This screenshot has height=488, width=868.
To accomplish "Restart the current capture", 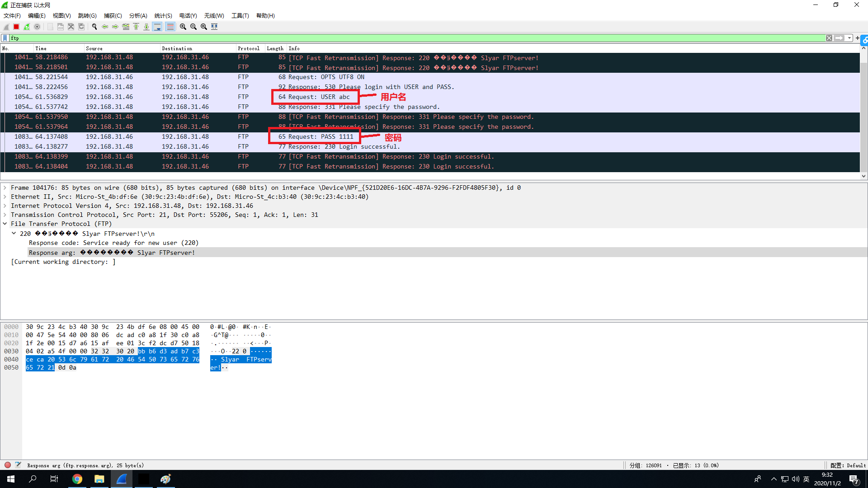I will point(27,27).
